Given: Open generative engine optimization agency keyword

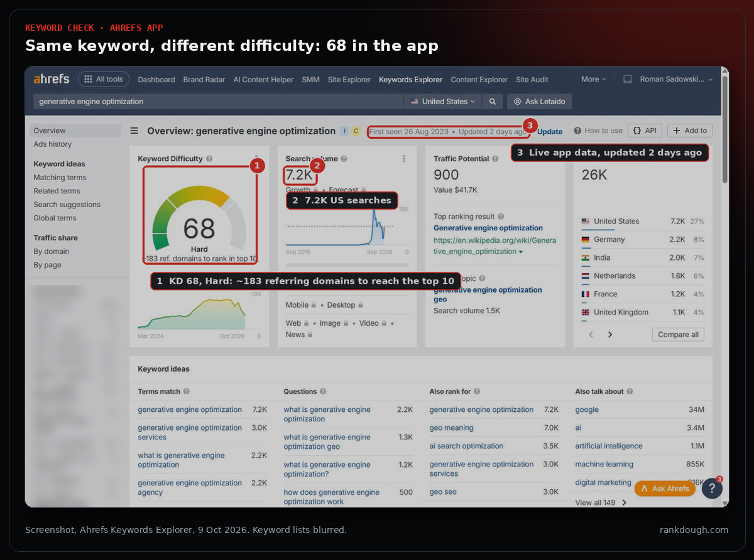Looking at the screenshot, I should click(190, 488).
